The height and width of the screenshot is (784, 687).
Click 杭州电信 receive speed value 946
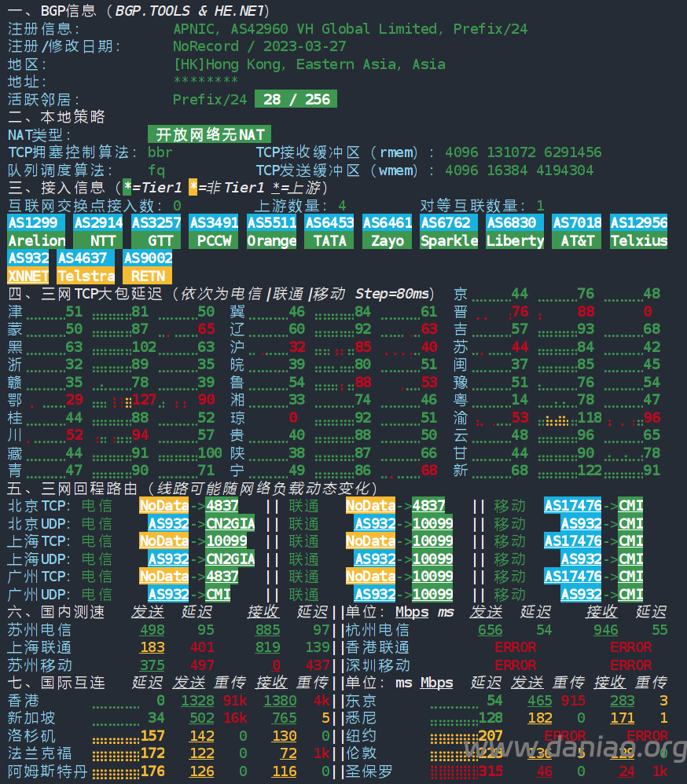[605, 630]
